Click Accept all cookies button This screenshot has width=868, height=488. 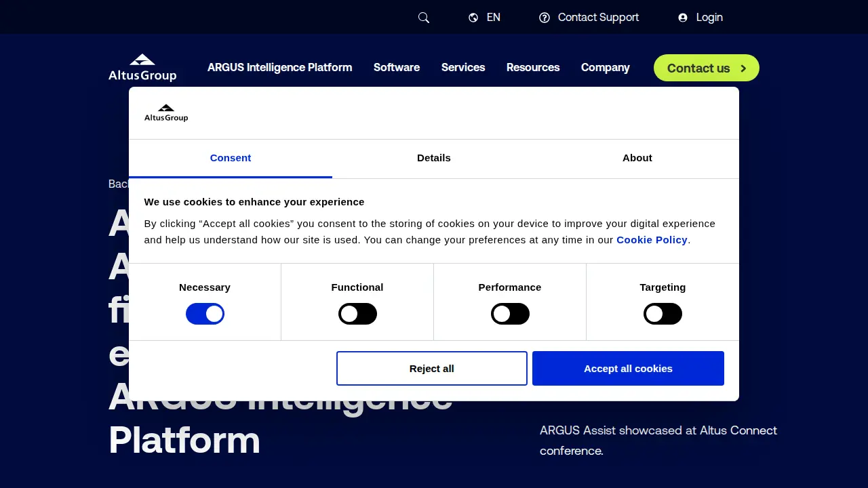(628, 369)
